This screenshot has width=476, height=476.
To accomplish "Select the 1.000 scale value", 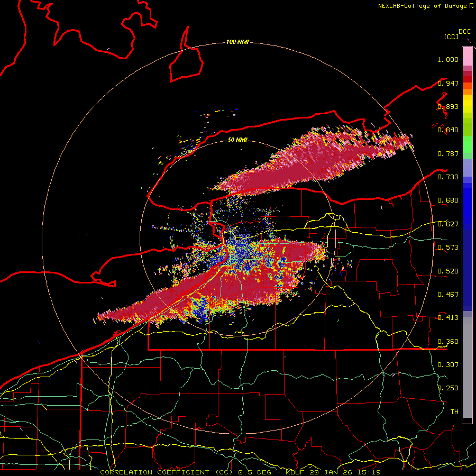I will coord(448,59).
